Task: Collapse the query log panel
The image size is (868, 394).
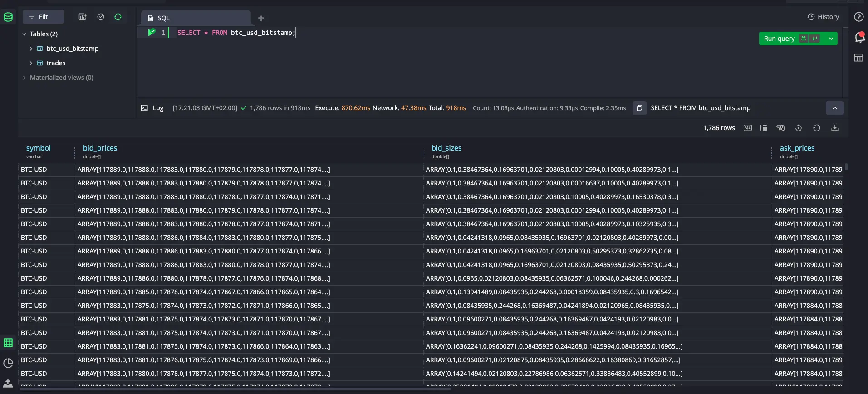Action: pos(834,108)
